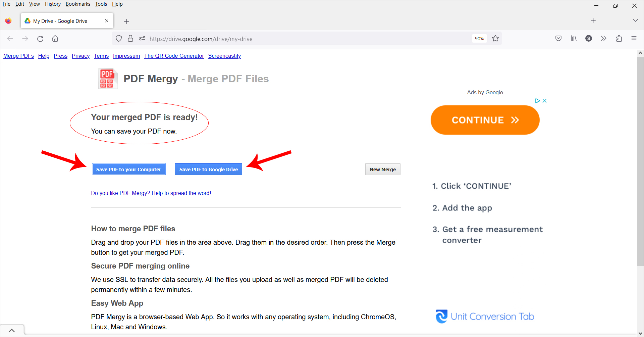The height and width of the screenshot is (337, 644).
Task: Click the account avatar icon in toolbar
Action: point(588,39)
